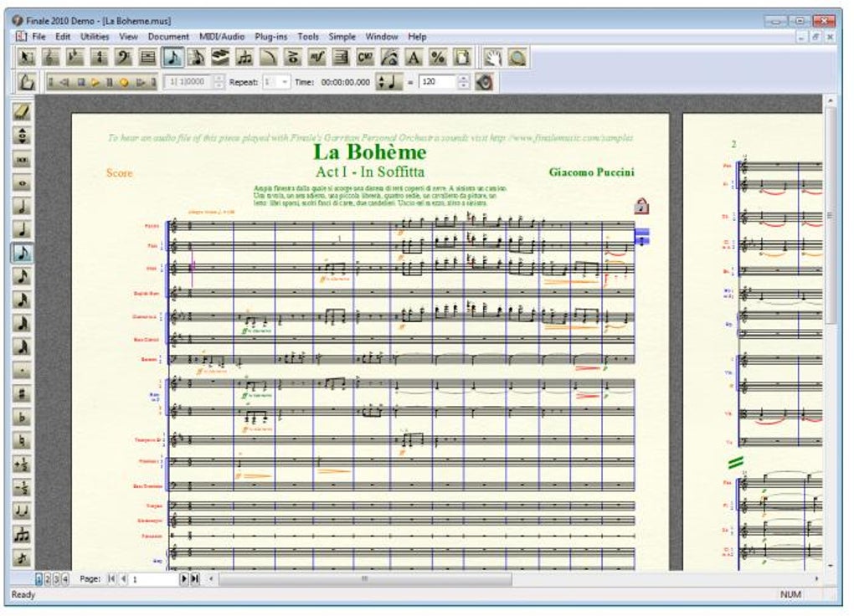The width and height of the screenshot is (854, 616).
Task: Select the Speedy Entry tool
Action: [x=196, y=57]
